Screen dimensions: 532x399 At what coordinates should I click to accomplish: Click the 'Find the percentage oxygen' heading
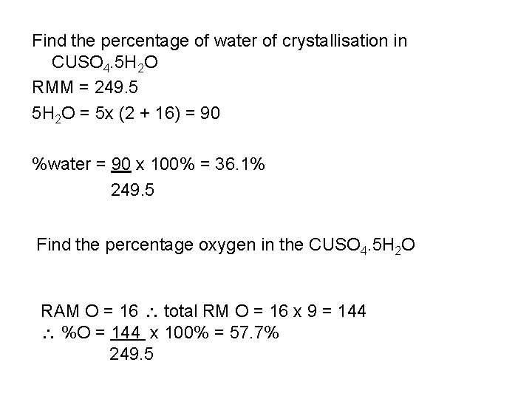pyautogui.click(x=170, y=245)
